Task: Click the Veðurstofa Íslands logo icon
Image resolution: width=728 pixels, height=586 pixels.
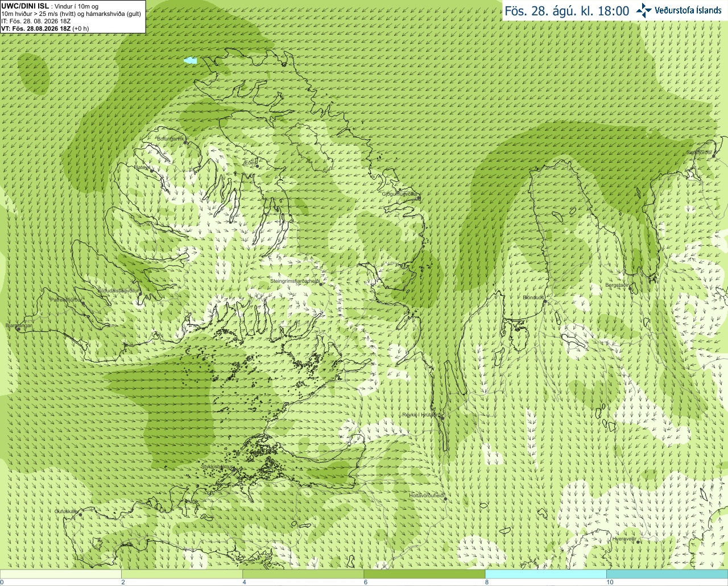Action: [644, 10]
